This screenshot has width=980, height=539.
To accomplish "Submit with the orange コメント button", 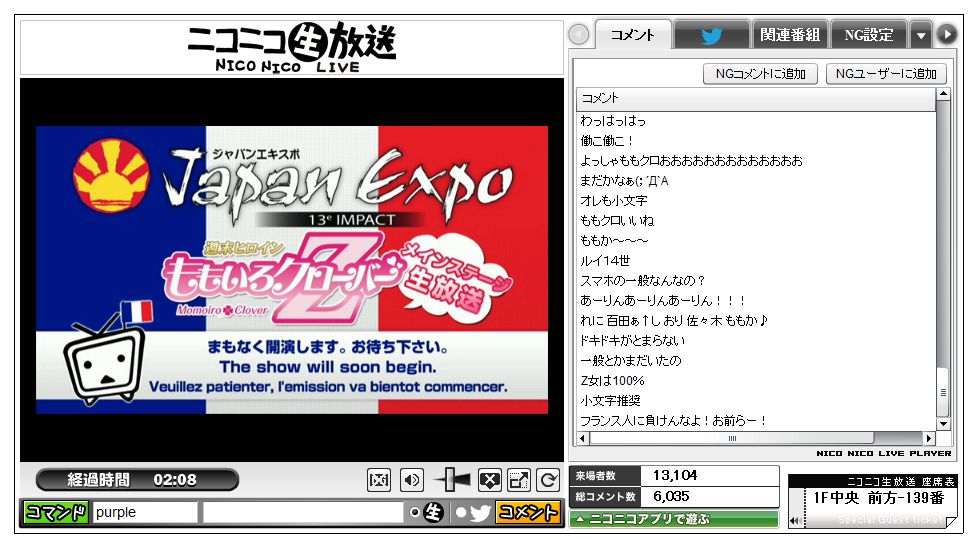I will coord(528,513).
